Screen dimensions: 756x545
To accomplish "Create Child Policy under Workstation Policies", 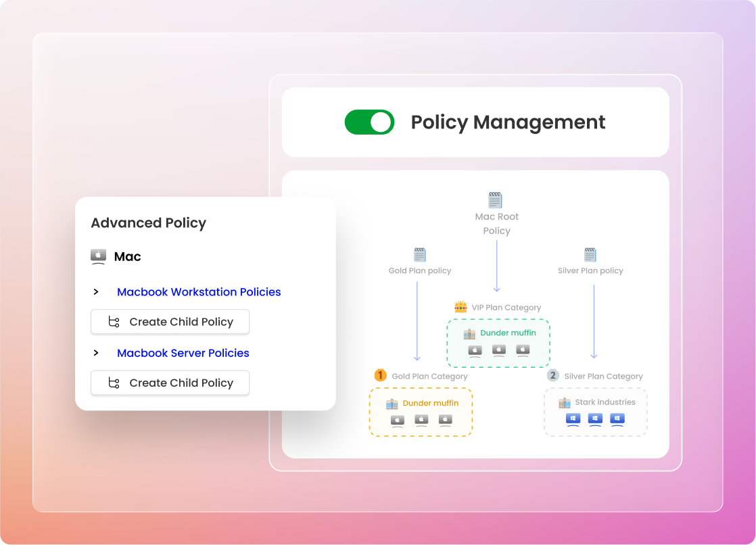I will click(x=170, y=322).
